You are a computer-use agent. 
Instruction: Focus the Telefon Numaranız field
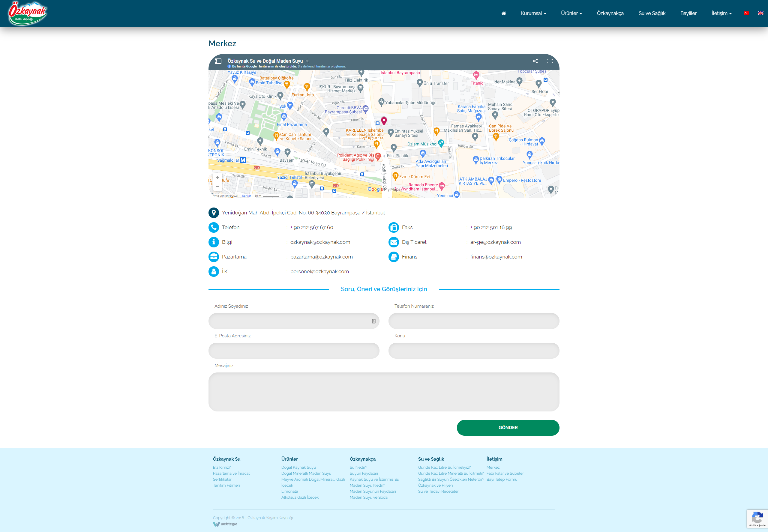[x=474, y=321]
